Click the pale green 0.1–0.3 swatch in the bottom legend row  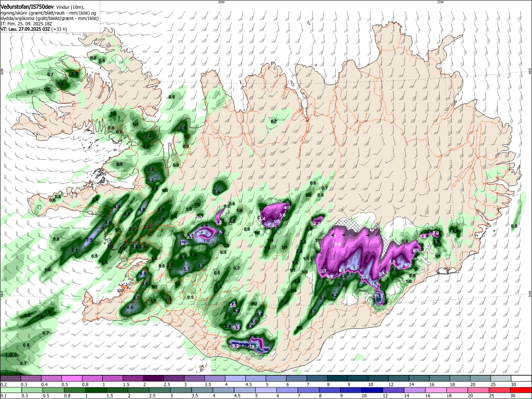pyautogui.click(x=10, y=390)
